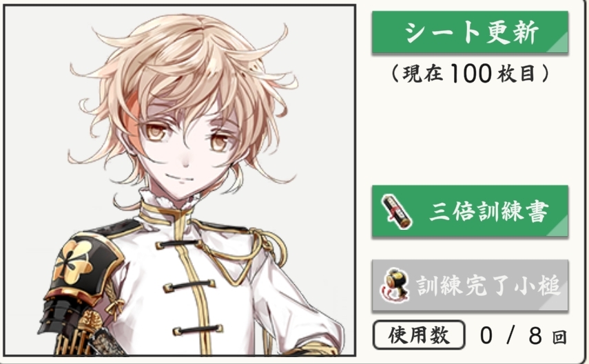The width and height of the screenshot is (589, 364).
Task: Click the greyed-out 訓練完了小槌 button
Action: click(x=470, y=285)
